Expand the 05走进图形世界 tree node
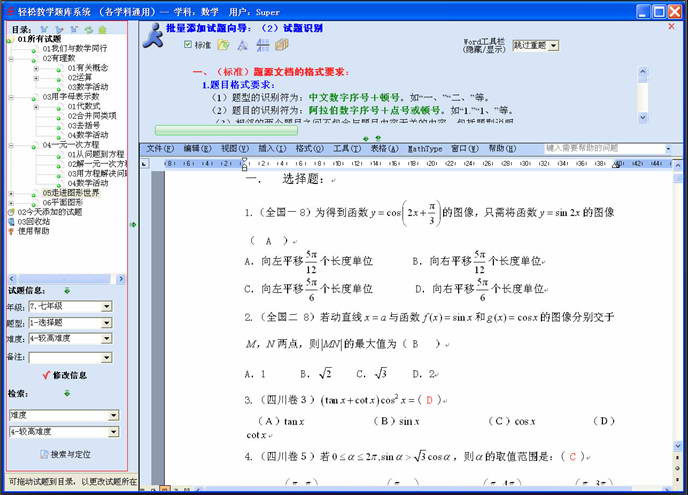Viewport: 688px width, 495px height. click(11, 194)
